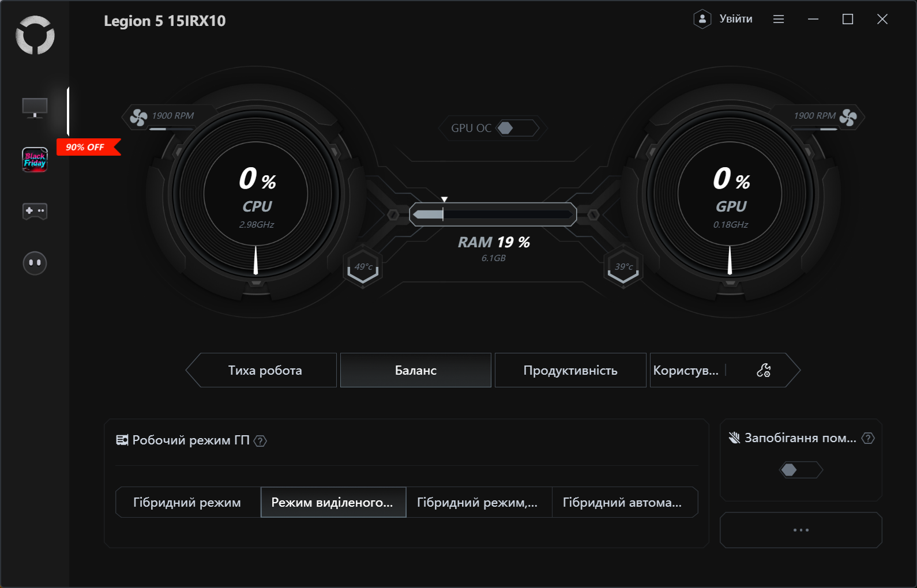Toggle the Запобігання пом... switch
The height and width of the screenshot is (588, 917).
801,470
